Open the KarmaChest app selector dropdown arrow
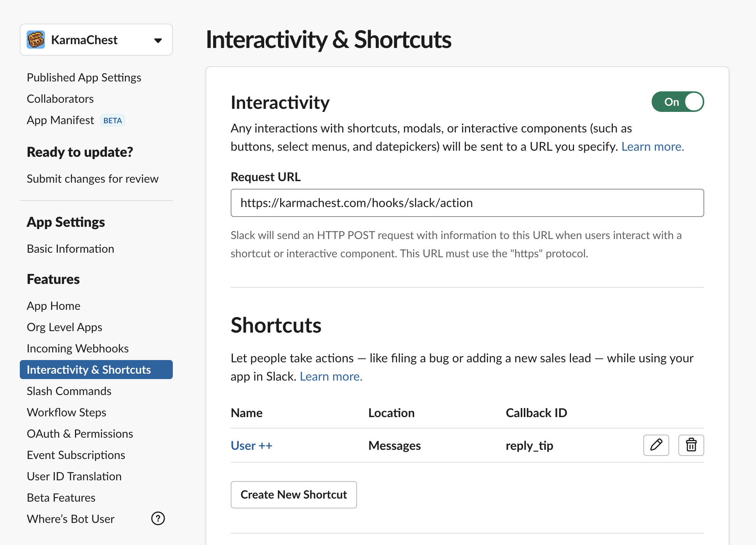The image size is (756, 545). pyautogui.click(x=158, y=40)
